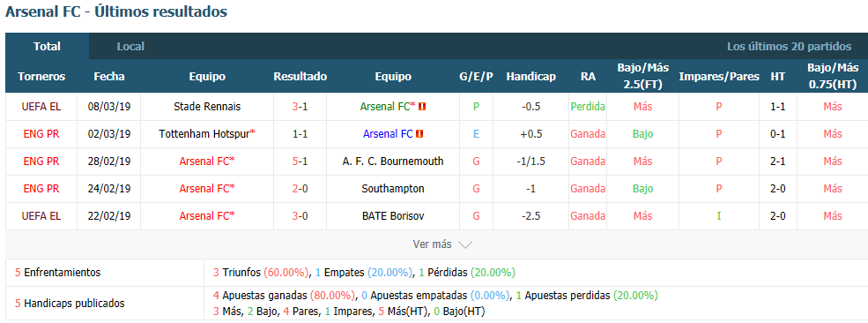
Task: Open A. F. C. Bournemouth team page
Action: coord(393,161)
